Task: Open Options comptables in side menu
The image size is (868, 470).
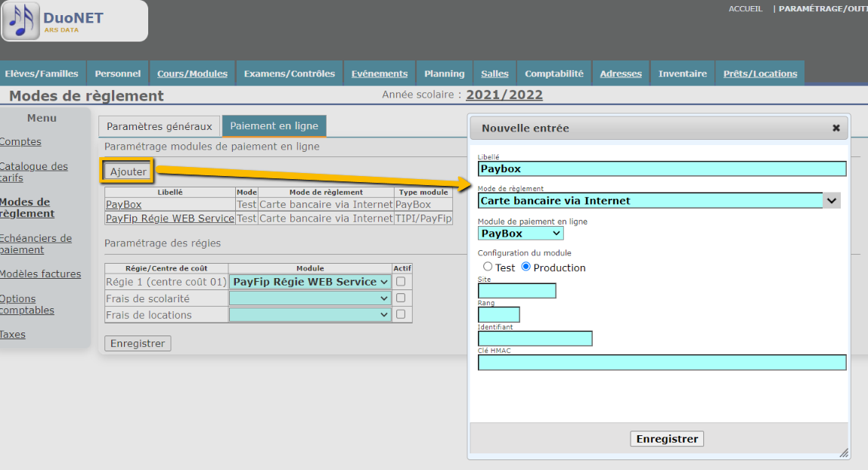Action: coord(27,304)
